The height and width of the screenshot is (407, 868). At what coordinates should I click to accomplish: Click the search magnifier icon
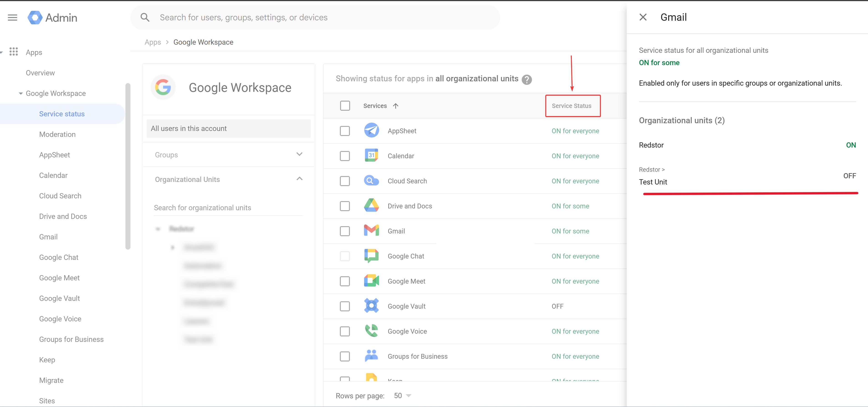point(145,18)
